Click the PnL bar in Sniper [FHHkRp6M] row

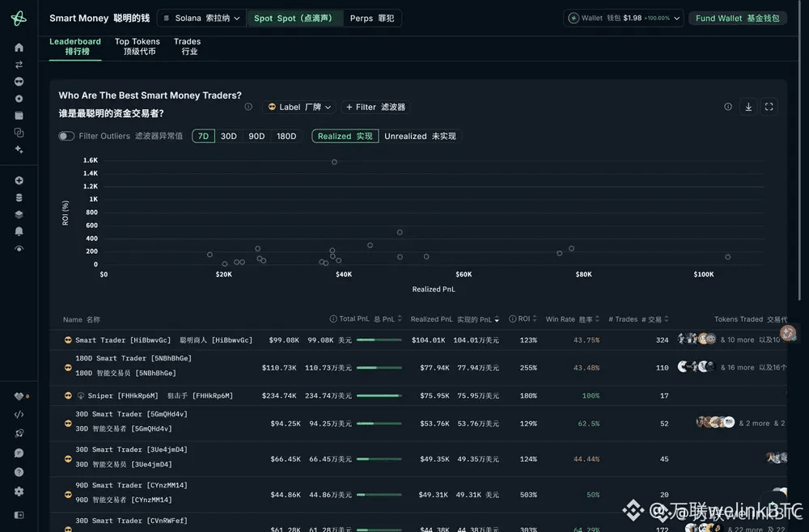point(379,396)
